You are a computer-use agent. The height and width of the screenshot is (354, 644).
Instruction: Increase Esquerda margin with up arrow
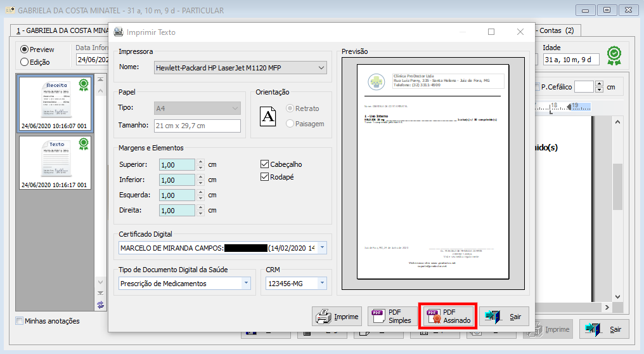[200, 192]
